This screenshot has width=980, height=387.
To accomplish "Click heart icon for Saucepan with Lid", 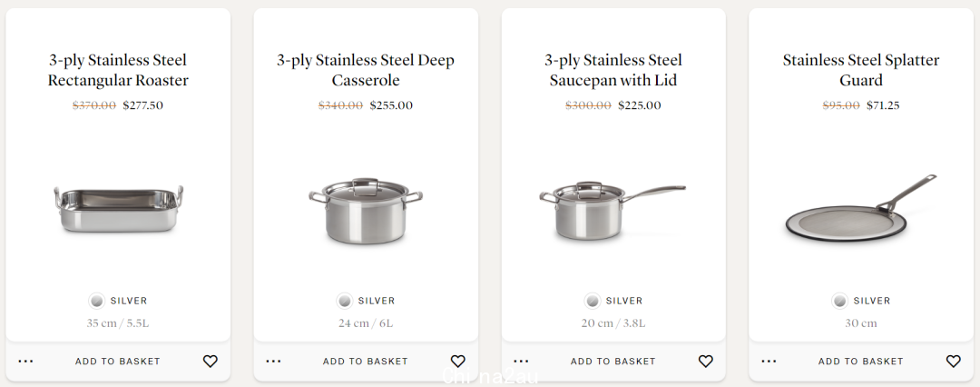I will tap(706, 362).
